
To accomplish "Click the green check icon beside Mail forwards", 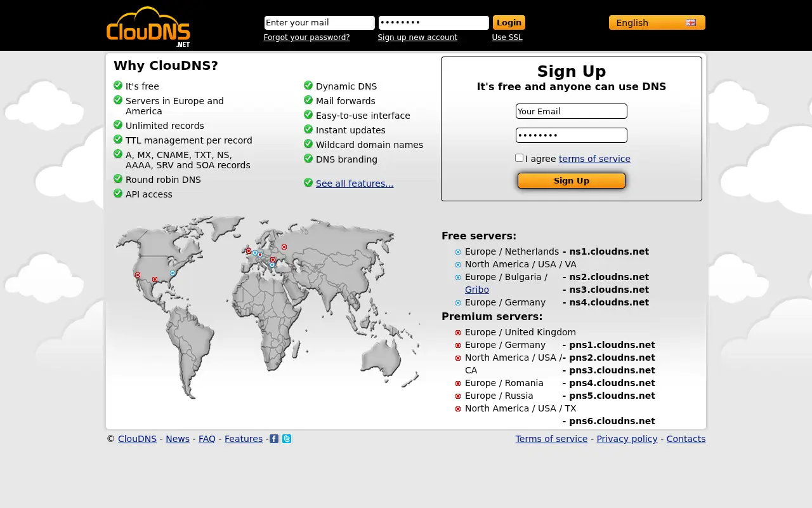I will click(x=308, y=100).
